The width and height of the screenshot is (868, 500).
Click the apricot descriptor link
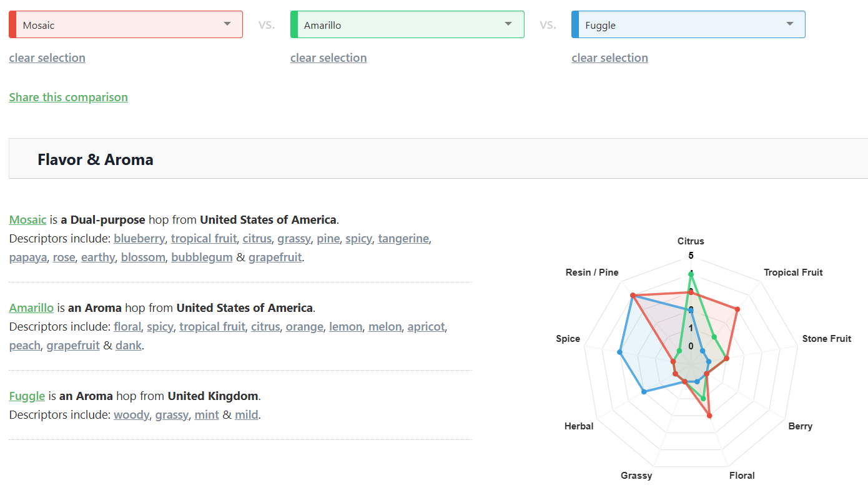[x=426, y=327]
